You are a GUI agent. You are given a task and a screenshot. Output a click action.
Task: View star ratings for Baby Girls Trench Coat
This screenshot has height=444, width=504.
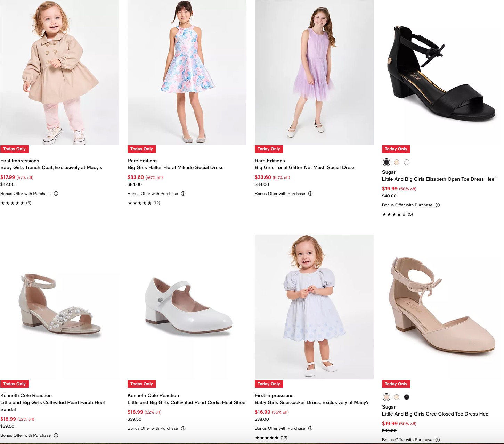pos(13,203)
